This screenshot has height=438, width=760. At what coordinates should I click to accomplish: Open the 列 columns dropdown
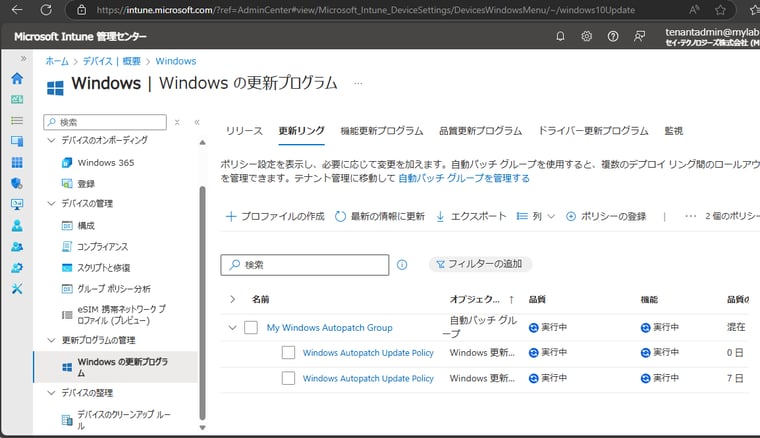(536, 216)
